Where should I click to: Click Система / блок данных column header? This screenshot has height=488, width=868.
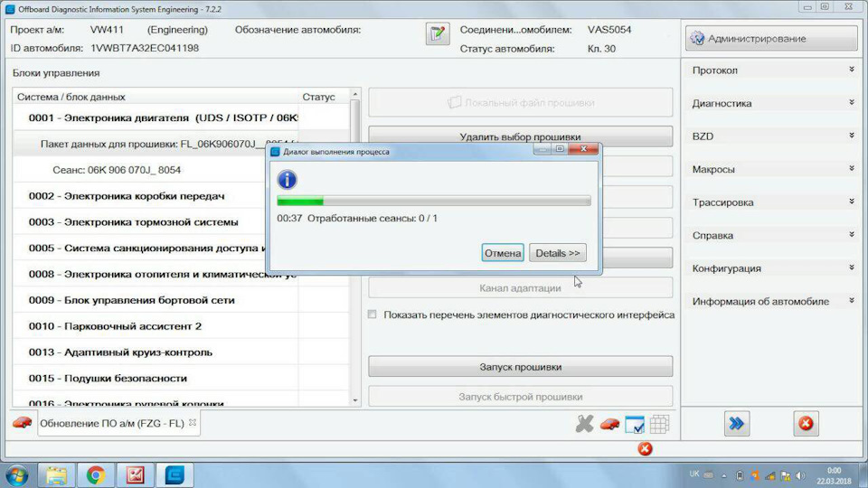(x=156, y=97)
